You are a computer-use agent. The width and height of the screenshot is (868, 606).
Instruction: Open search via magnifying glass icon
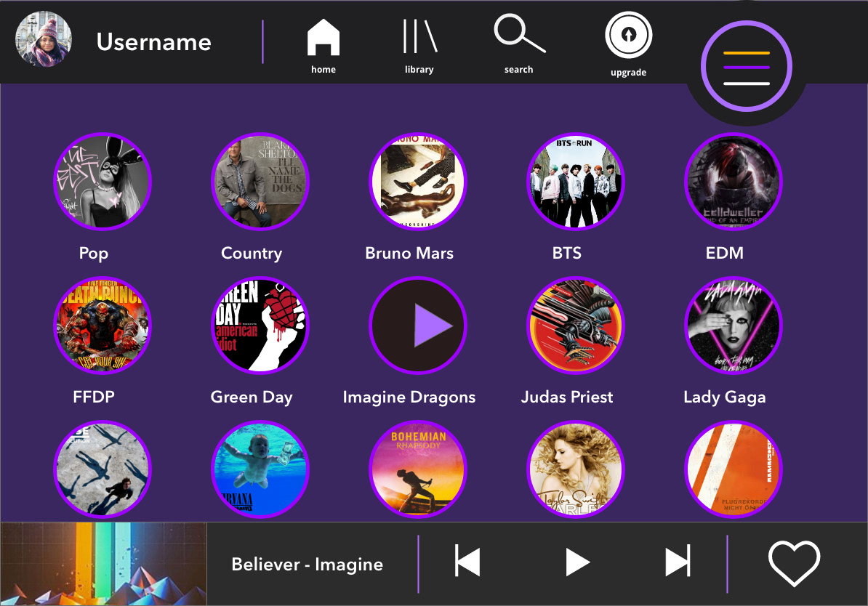click(519, 33)
